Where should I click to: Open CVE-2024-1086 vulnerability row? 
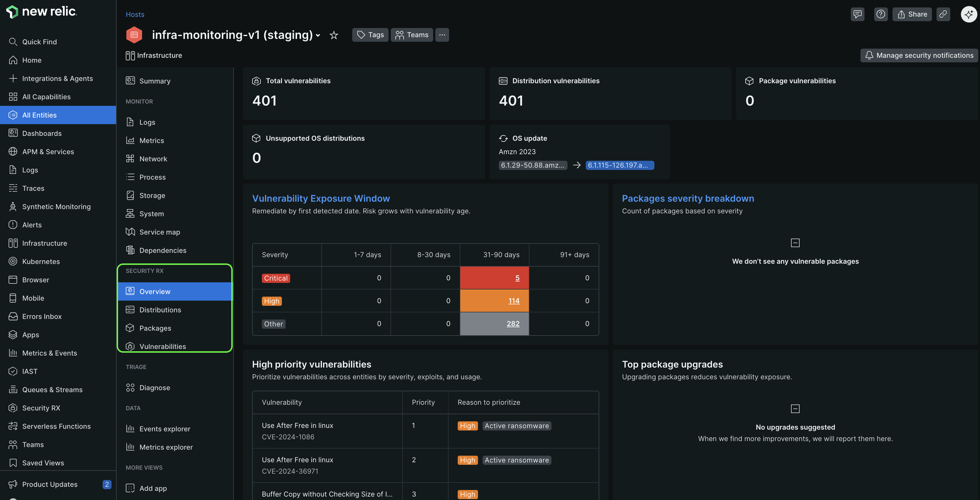click(297, 425)
